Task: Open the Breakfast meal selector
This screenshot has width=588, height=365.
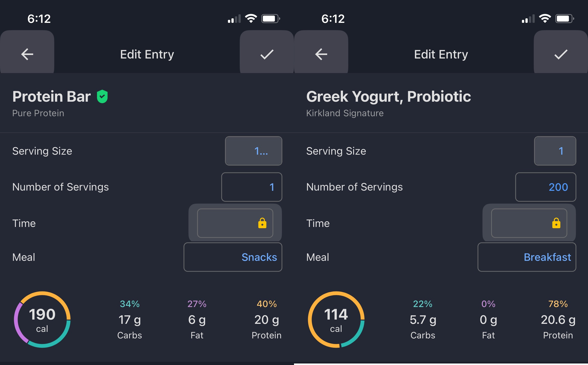Action: [x=527, y=257]
